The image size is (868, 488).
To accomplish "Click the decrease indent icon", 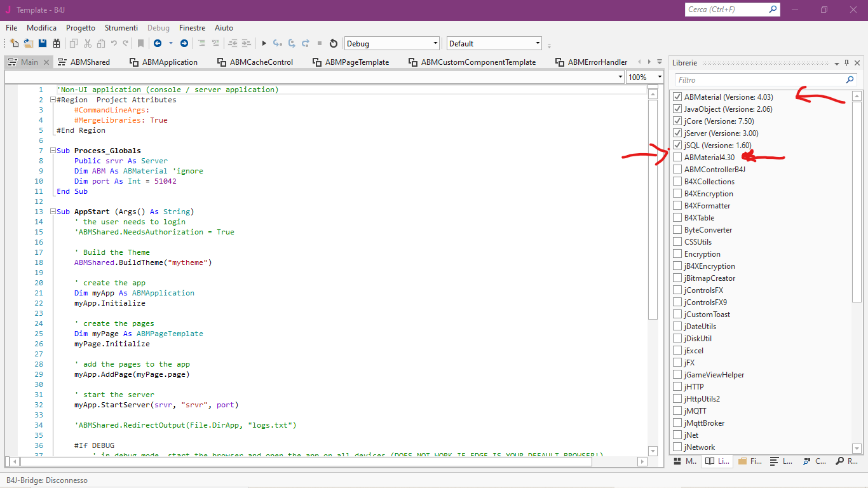I will 233,43.
